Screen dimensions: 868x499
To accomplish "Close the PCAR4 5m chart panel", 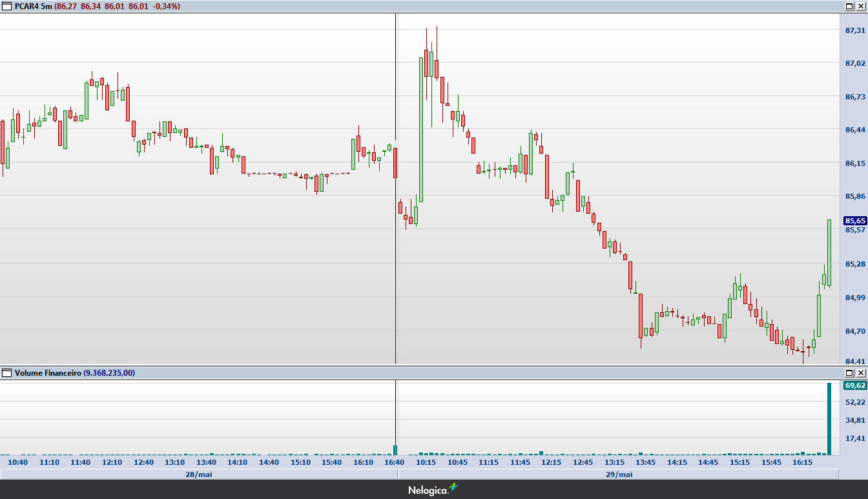I will (x=860, y=6).
